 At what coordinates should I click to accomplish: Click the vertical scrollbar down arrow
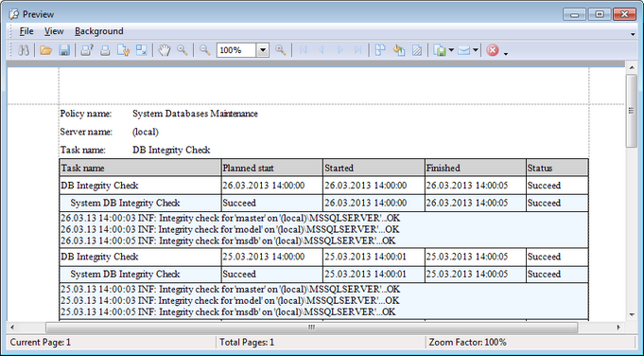pos(632,315)
